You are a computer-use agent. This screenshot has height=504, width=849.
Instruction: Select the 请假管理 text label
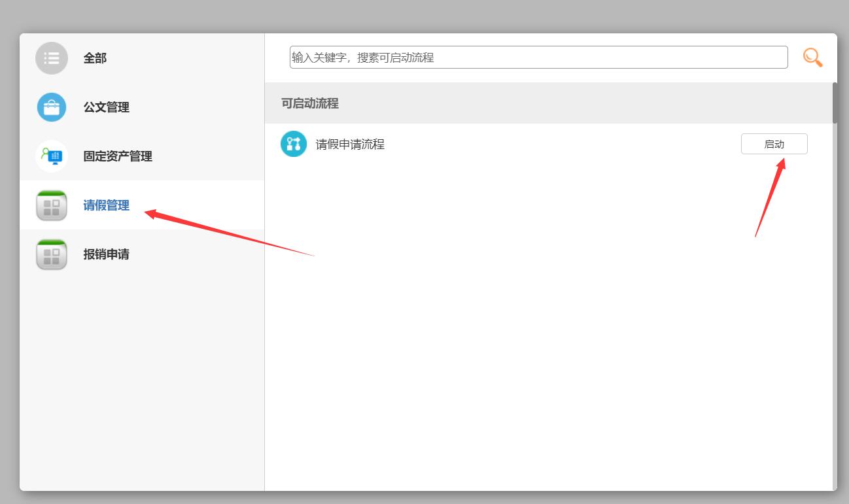pos(106,205)
